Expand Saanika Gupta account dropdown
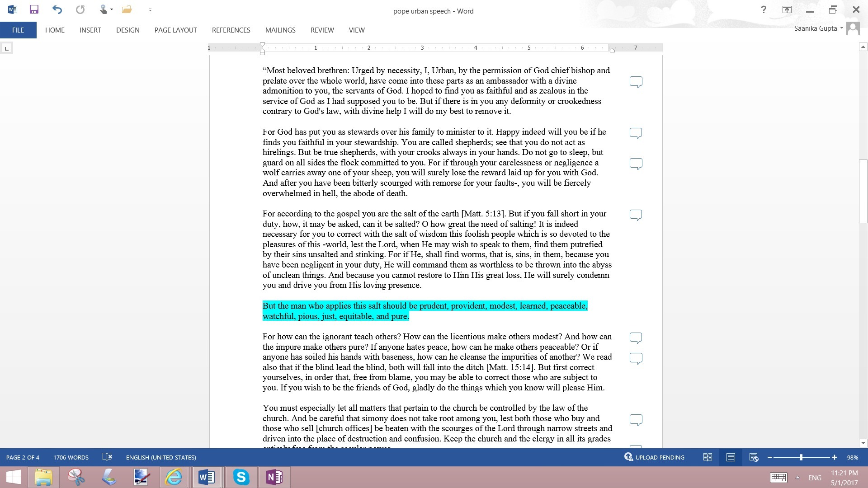The image size is (868, 488). point(841,28)
